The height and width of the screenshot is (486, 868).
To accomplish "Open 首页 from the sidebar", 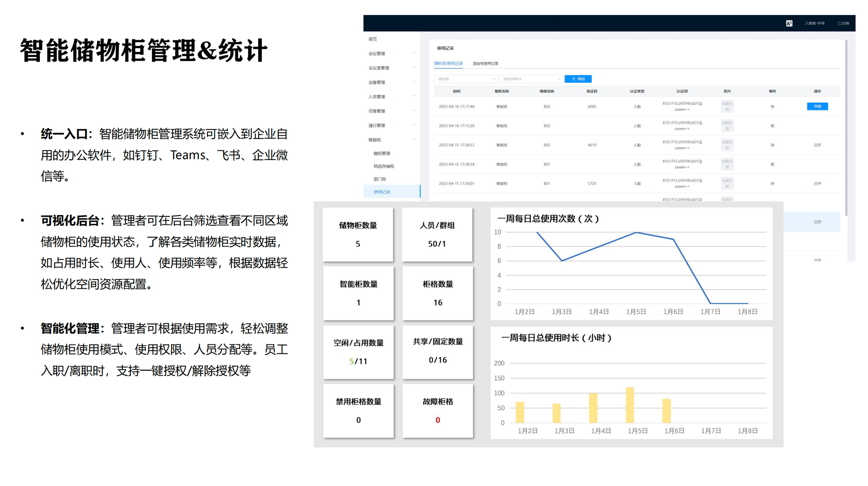I will (x=373, y=39).
